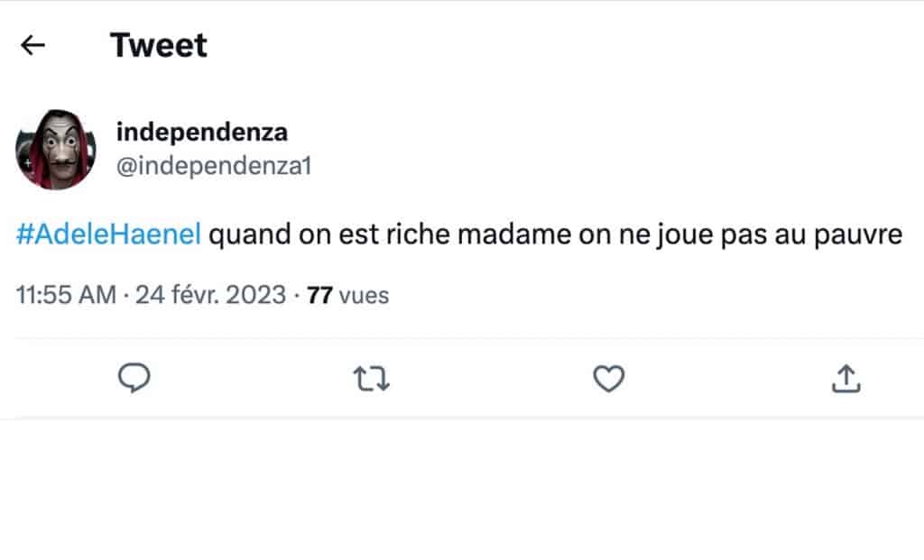Click the bold number 77 beside vues
Viewport: 924px width, 560px height.
tap(320, 295)
